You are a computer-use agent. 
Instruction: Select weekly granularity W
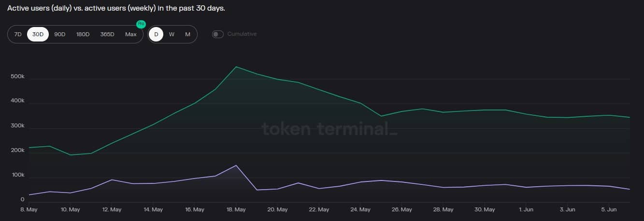[172, 34]
